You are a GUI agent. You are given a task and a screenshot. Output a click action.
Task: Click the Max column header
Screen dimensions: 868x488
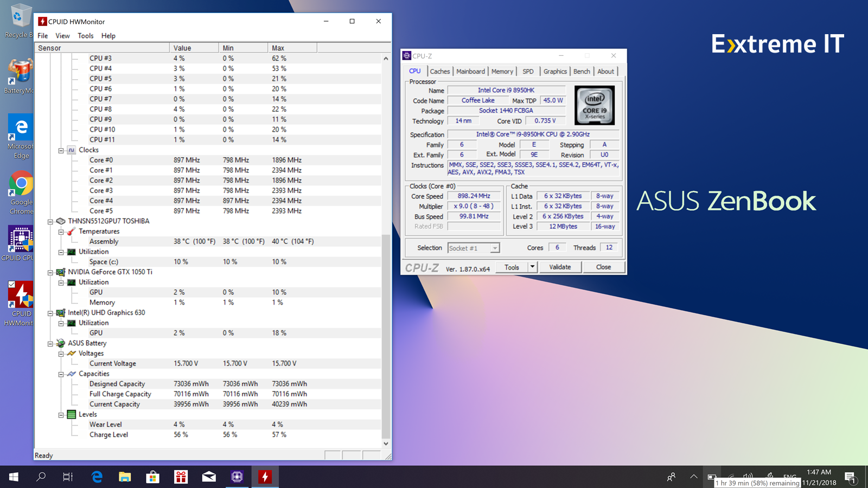pos(292,48)
